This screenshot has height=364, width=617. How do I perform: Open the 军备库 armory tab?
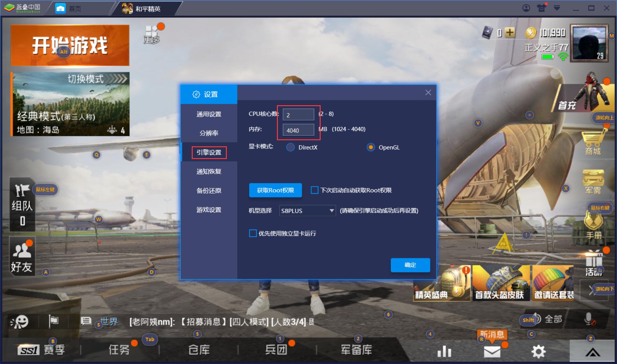point(356,350)
